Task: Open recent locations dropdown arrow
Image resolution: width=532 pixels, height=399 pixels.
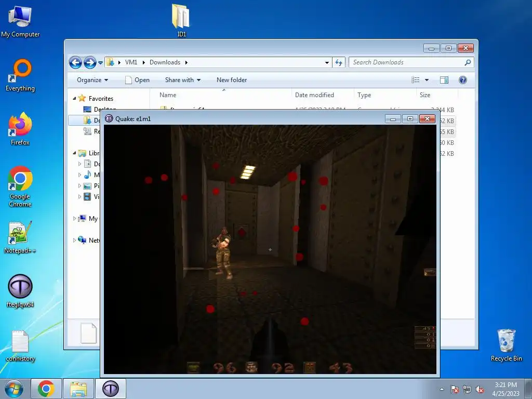Action: [100, 63]
